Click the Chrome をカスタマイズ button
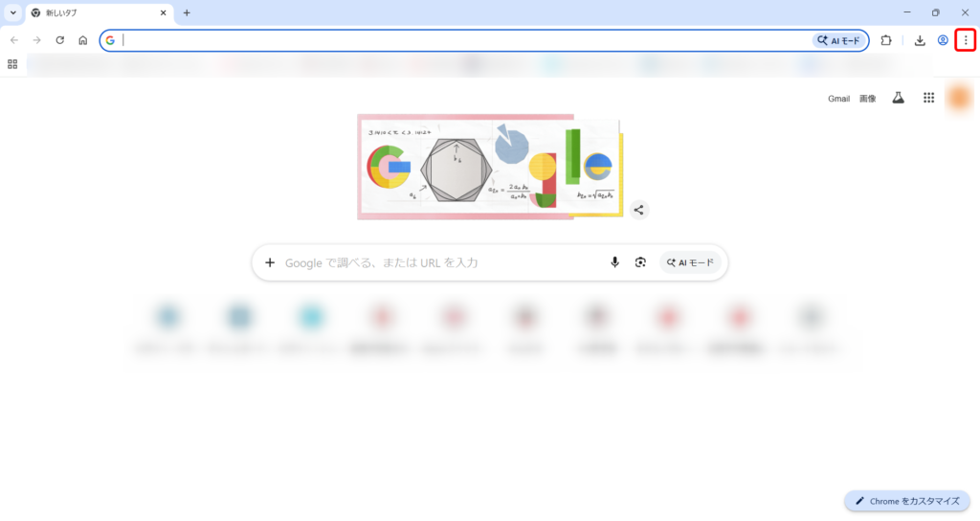980x521 pixels. tap(907, 501)
